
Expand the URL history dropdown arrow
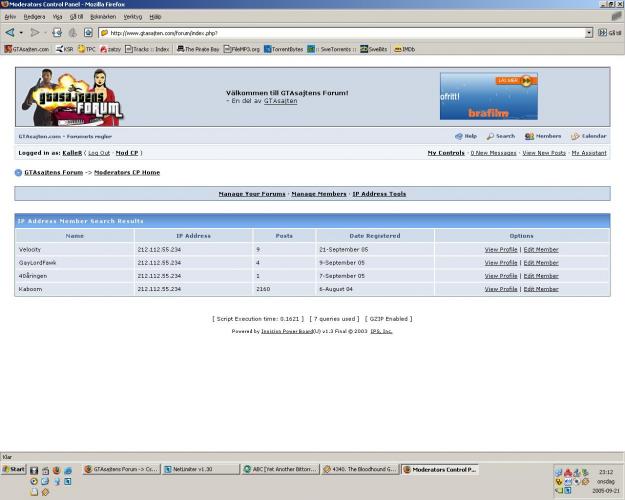tap(589, 33)
